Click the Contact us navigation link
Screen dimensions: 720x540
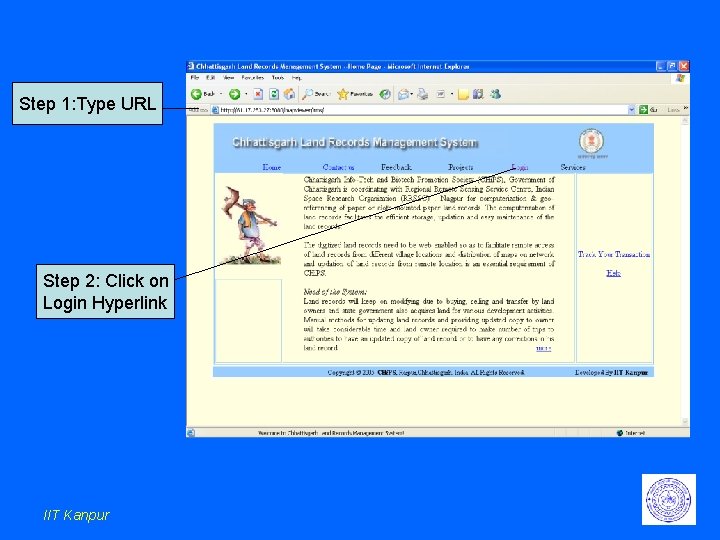338,167
